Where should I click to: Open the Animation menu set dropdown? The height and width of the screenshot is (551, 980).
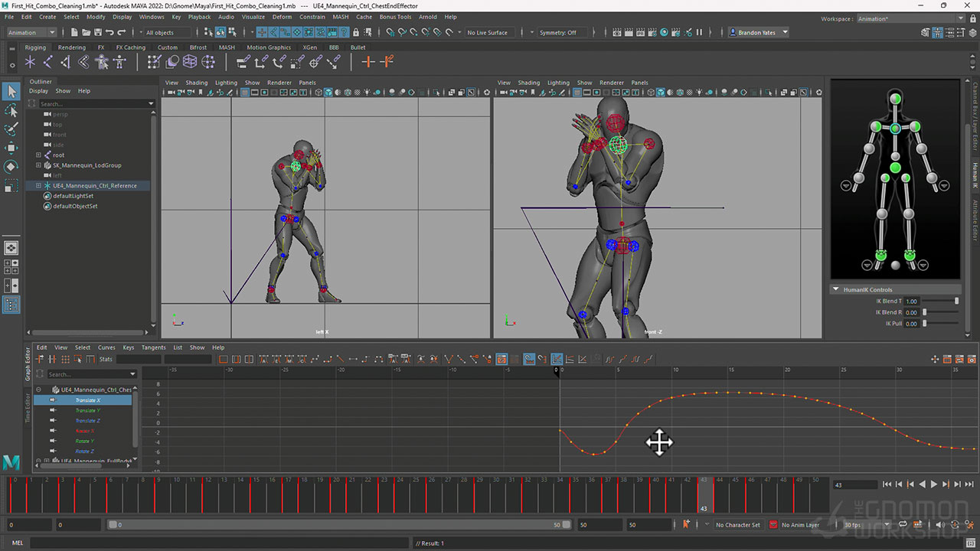[x=31, y=33]
